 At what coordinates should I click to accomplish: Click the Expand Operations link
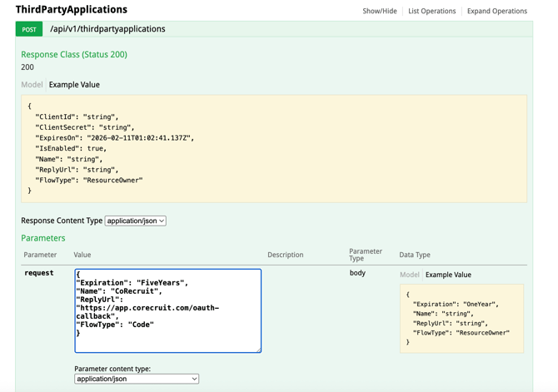tap(496, 11)
